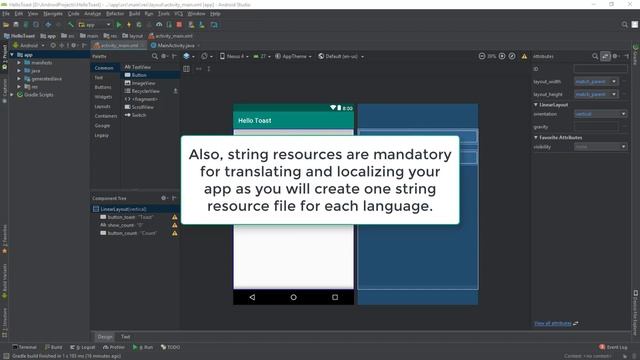Open the AppTheme dropdown
Viewport: 640px width, 360px height.
click(293, 56)
